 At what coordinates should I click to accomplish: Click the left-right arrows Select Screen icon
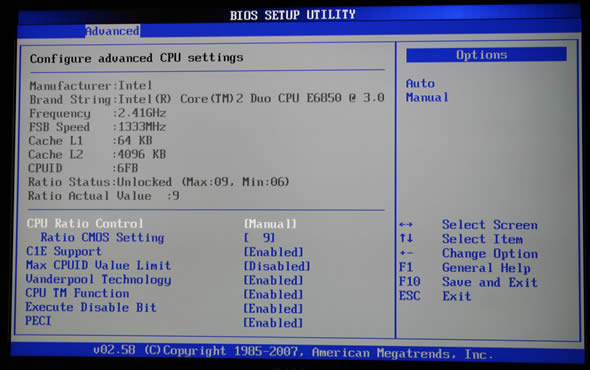(x=406, y=225)
